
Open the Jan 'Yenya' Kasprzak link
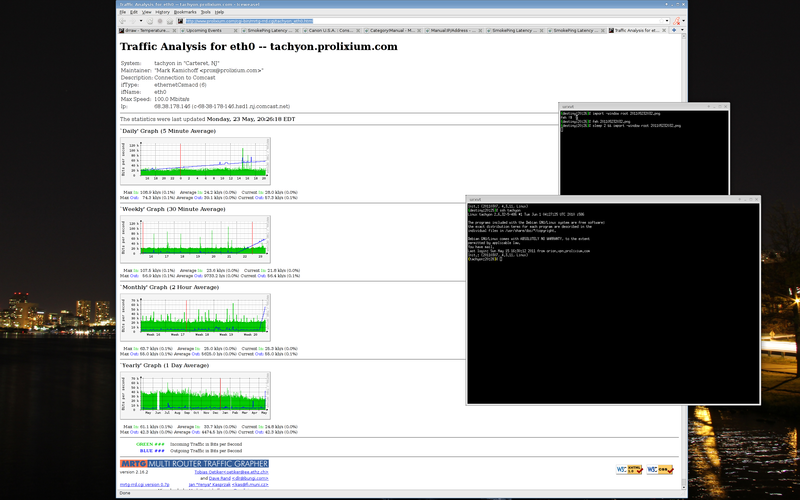(210, 485)
